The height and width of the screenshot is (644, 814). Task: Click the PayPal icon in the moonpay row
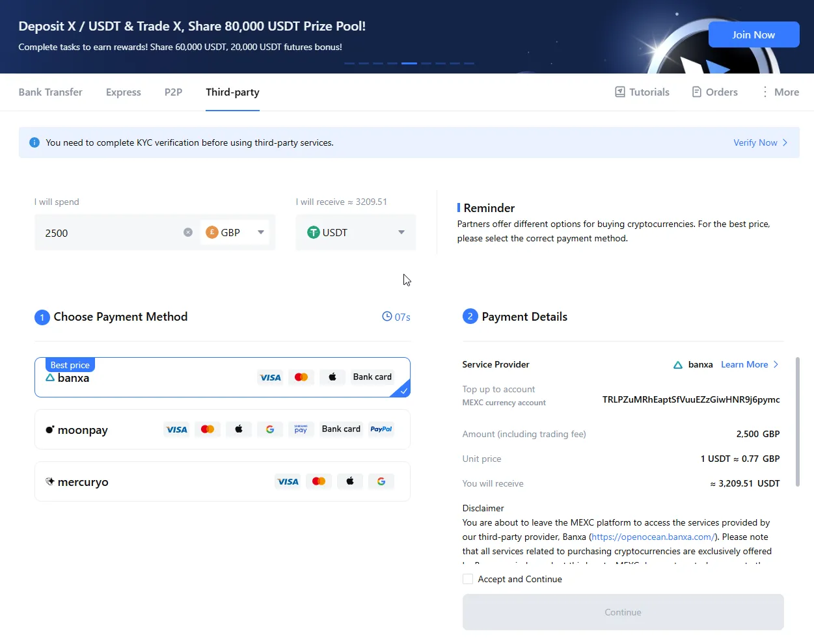(x=381, y=429)
